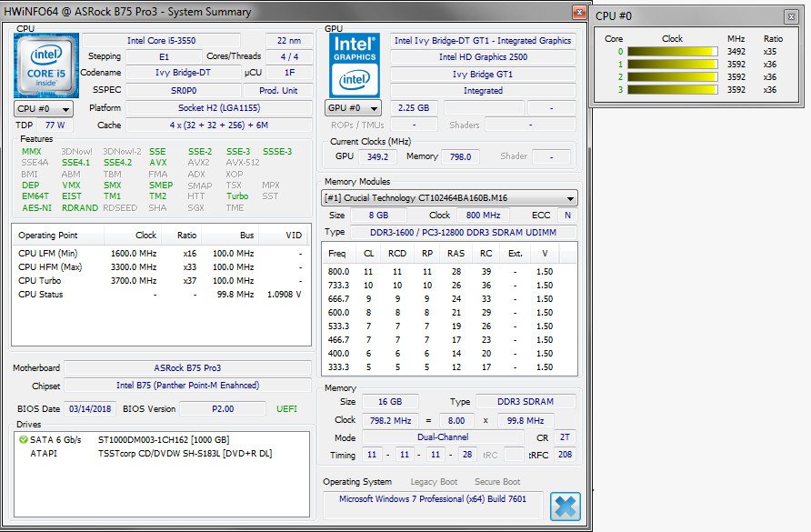Click the Intel Core i5 logo badge
Screen dimensions: 811x532
coord(46,65)
